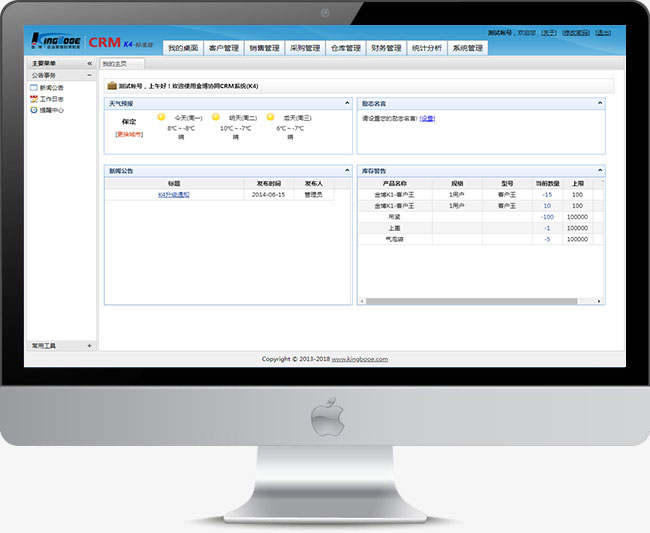Collapse the 天气预报 panel
650x533 pixels.
click(347, 103)
